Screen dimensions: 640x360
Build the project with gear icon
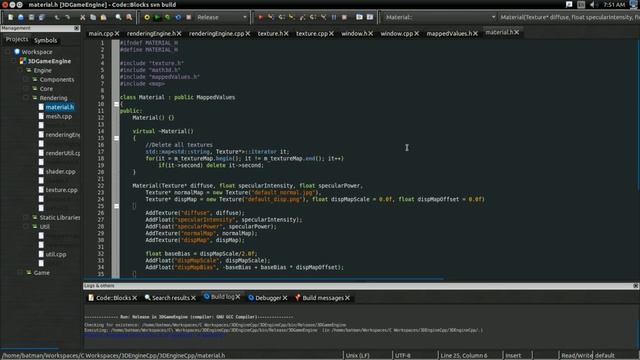click(147, 17)
